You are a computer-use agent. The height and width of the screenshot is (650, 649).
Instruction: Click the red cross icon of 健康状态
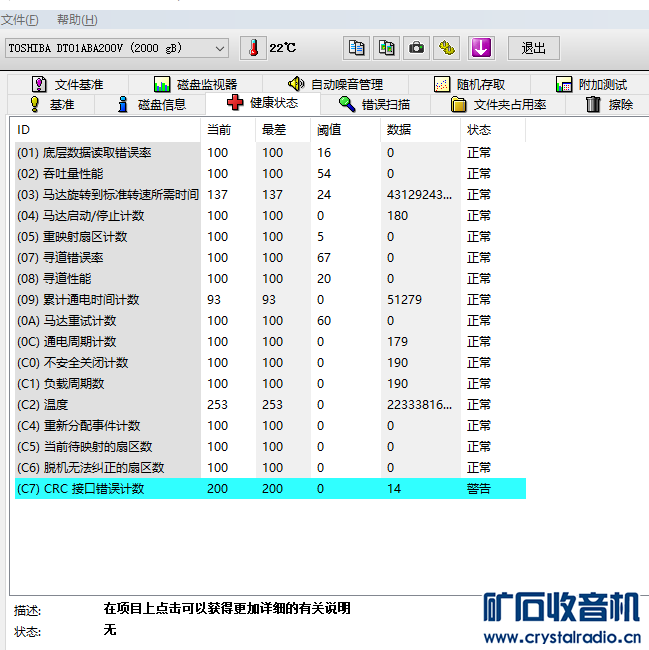(235, 102)
